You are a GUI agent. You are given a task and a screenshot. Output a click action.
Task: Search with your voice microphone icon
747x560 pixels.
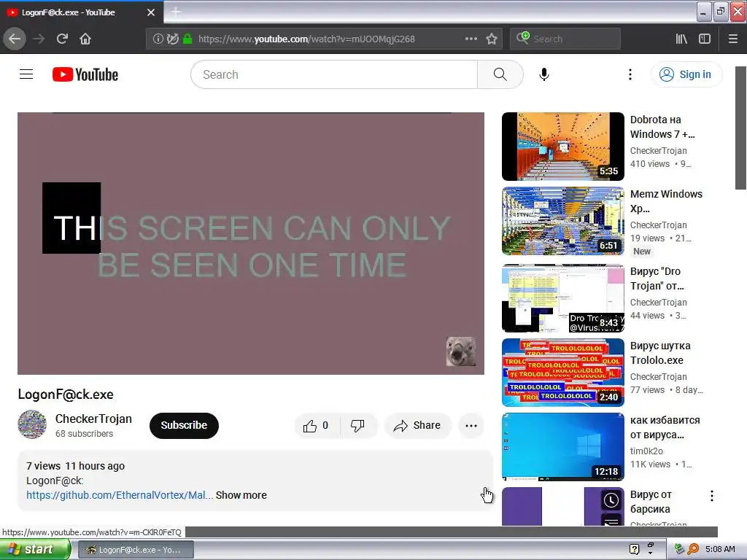(x=544, y=74)
